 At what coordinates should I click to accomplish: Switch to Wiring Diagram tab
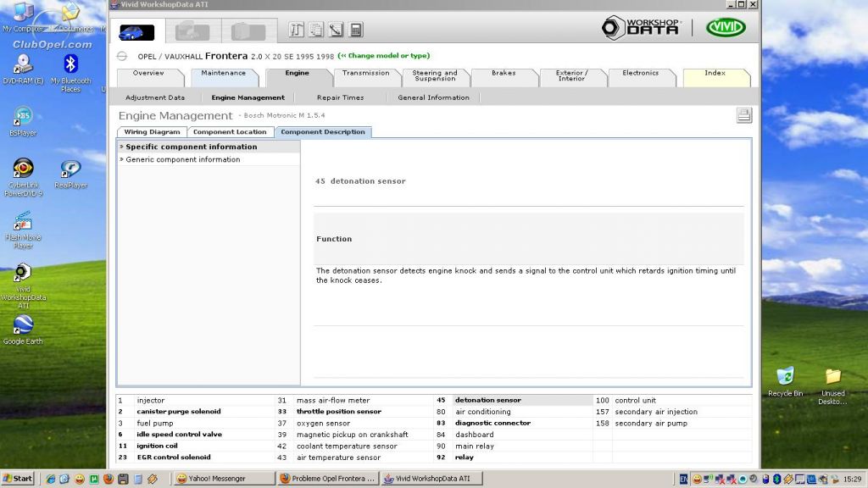[x=153, y=132]
